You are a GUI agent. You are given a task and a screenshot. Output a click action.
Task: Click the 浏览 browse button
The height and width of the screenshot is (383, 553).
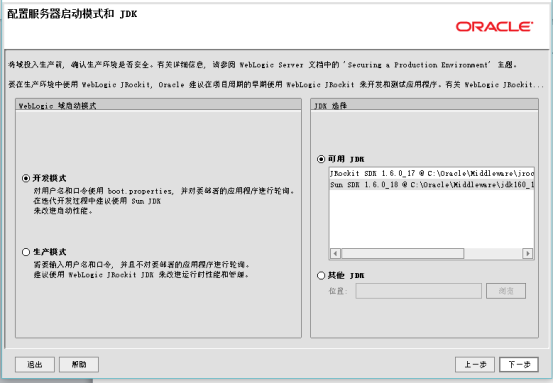coord(506,291)
